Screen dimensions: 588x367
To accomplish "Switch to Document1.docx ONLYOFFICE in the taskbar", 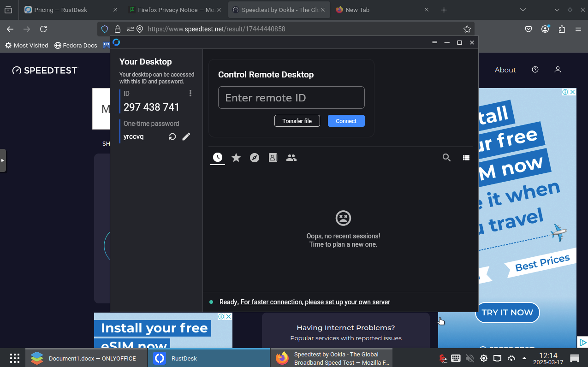I will click(x=86, y=358).
